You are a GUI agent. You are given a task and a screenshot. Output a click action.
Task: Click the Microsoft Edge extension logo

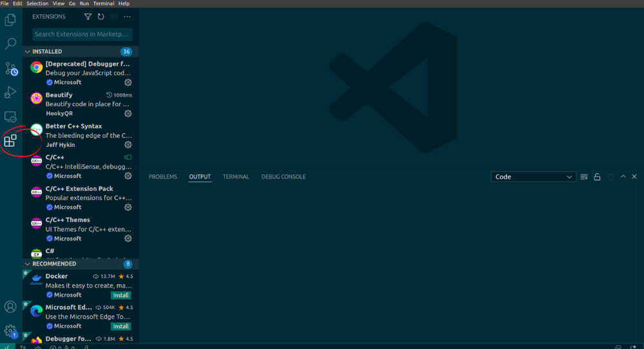click(36, 311)
